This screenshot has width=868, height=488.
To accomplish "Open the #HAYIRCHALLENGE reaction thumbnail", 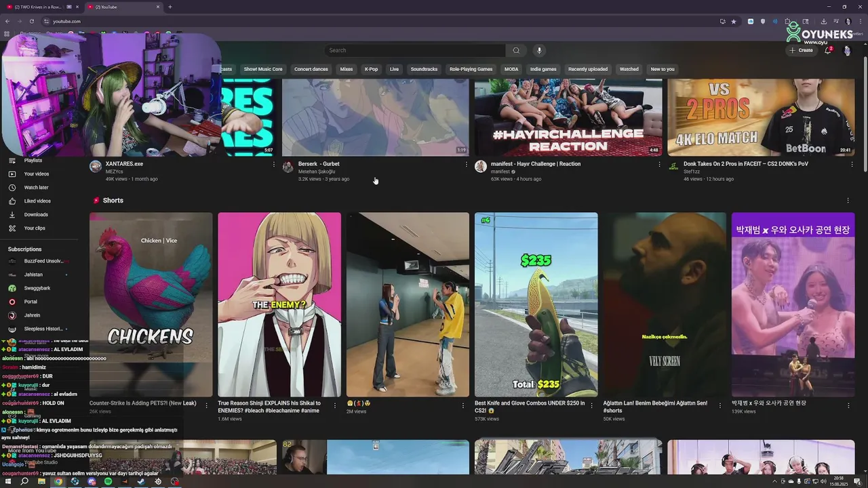I will [568, 117].
